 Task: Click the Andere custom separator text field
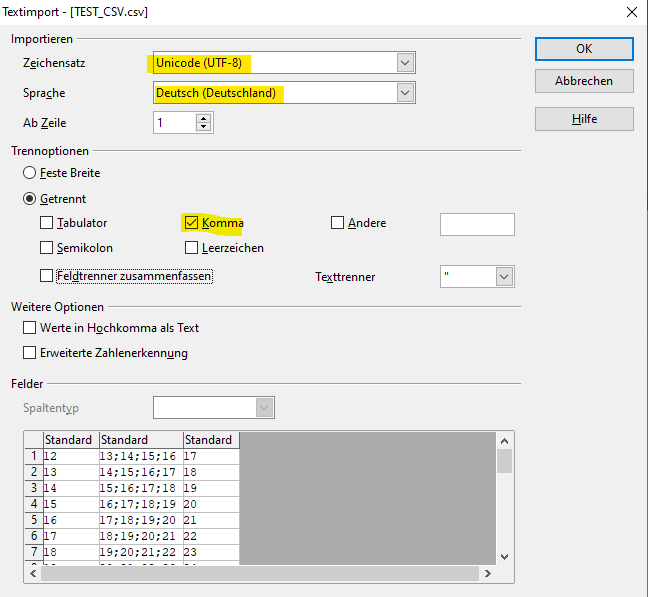(x=477, y=224)
